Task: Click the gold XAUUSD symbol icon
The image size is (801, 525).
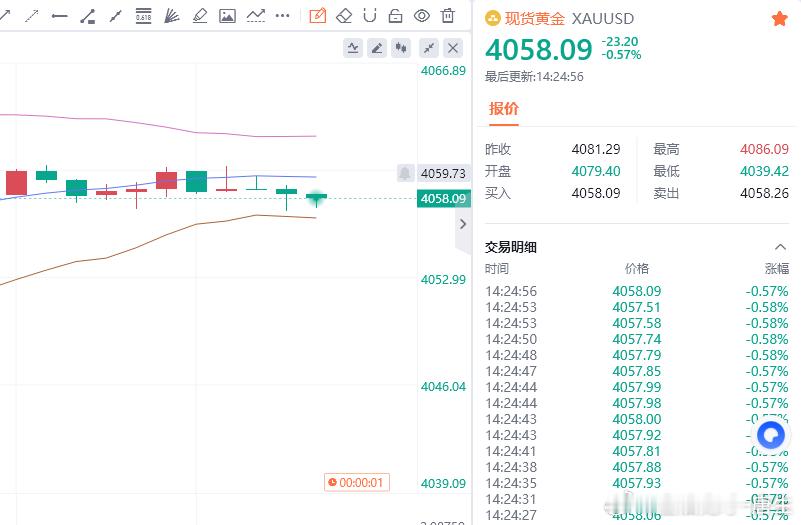Action: pos(492,19)
